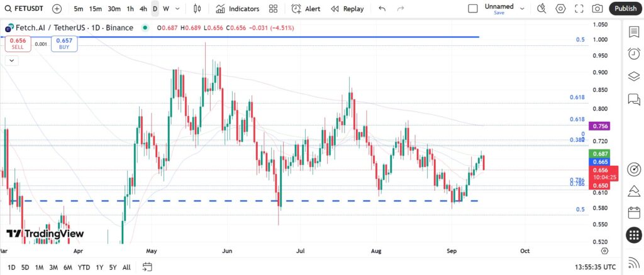Click the Publish button
Image resolution: width=644 pixels, height=275 pixels.
tap(626, 9)
